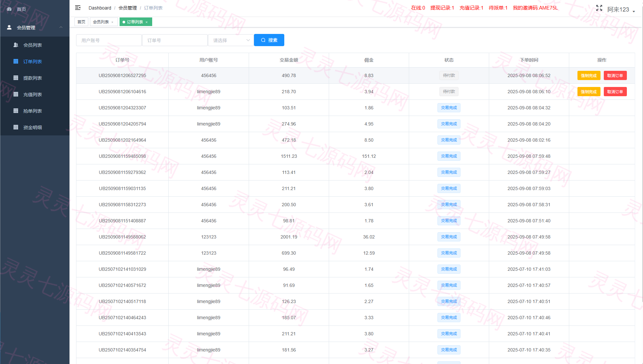The width and height of the screenshot is (643, 364).
Task: Click the grid icon beside 提款列表
Action: coord(16,78)
